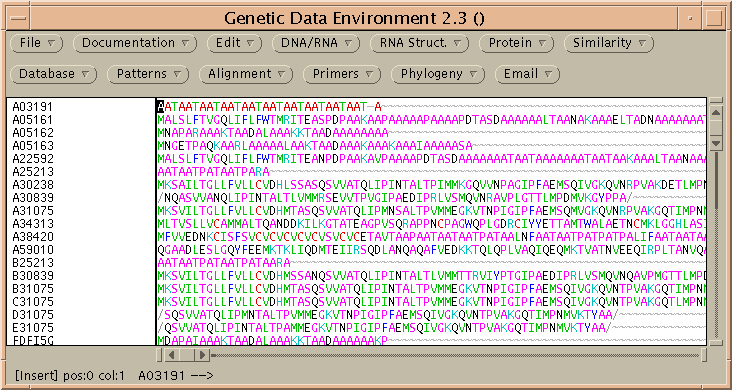Viewport: 732px width, 390px height.
Task: Open the Documentation menu
Action: point(135,43)
